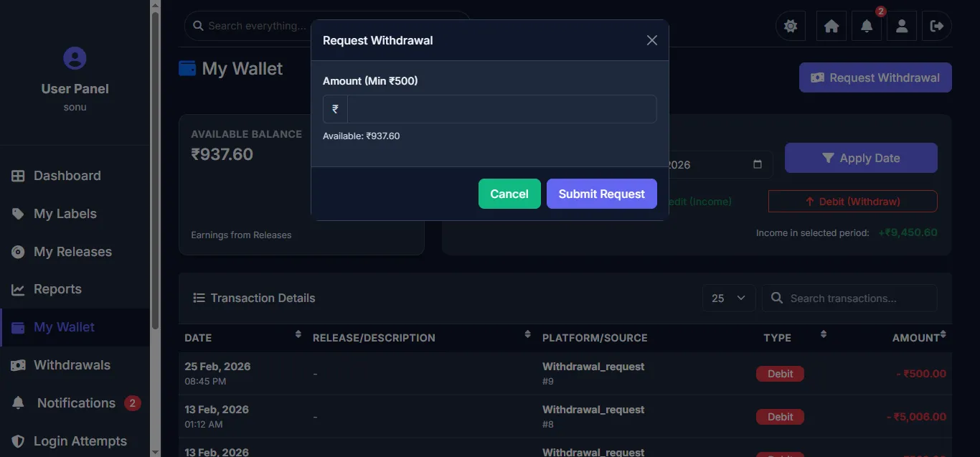The width and height of the screenshot is (980, 457).
Task: Click the sonu username under User Panel
Action: coord(75,107)
